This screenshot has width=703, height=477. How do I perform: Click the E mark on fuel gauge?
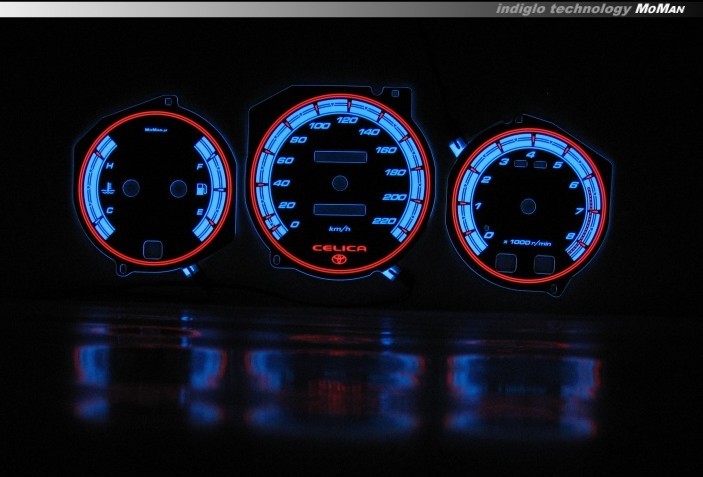tap(200, 212)
